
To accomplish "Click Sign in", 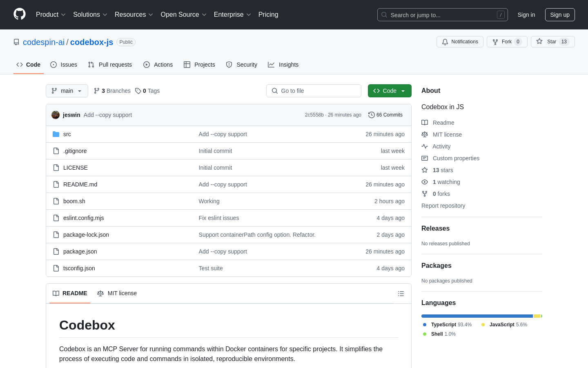I will coord(526,15).
